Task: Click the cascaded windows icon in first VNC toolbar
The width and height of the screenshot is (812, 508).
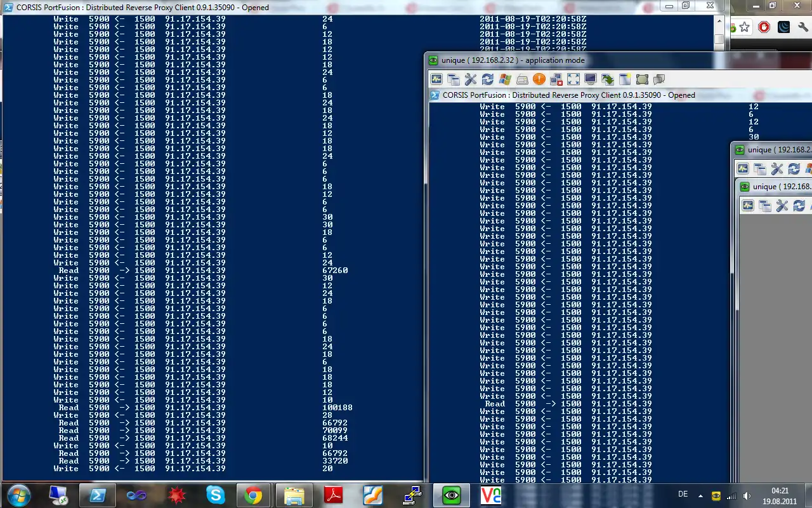Action: tap(453, 79)
